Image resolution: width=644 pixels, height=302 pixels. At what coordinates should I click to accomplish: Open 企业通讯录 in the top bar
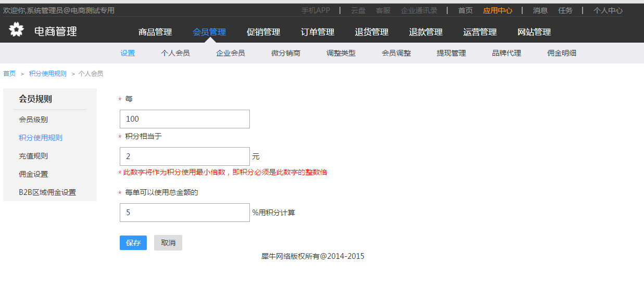coord(419,10)
